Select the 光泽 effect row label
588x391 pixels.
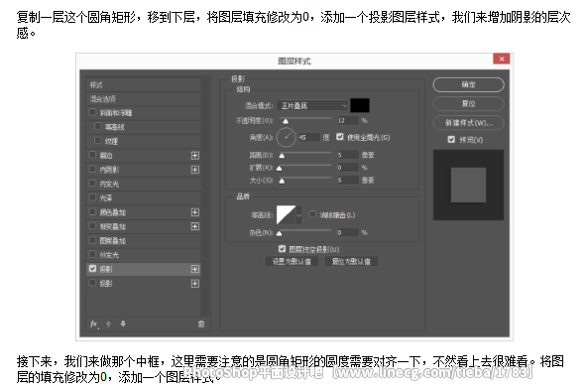(x=106, y=198)
